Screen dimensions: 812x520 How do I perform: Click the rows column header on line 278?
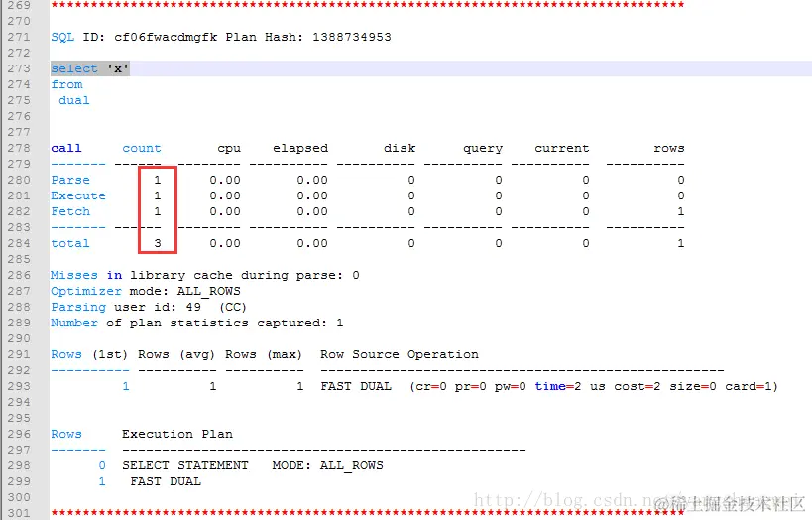tap(669, 148)
